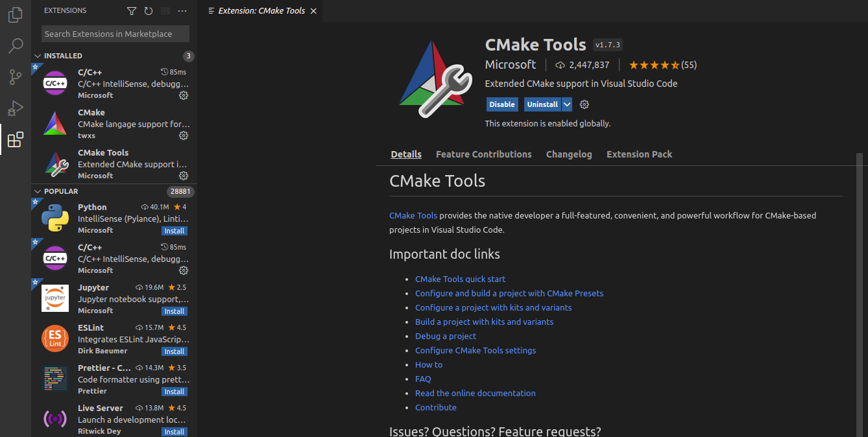This screenshot has width=868, height=437.
Task: Install the Live Server extension
Action: 175,432
